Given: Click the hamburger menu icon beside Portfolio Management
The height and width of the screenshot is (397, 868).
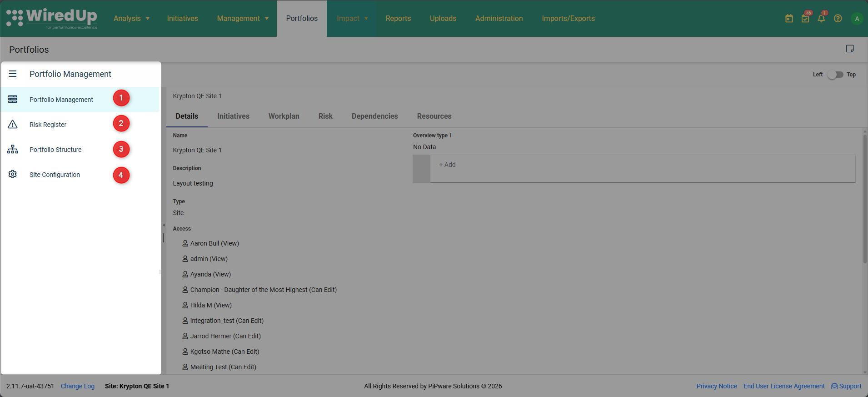Looking at the screenshot, I should point(13,74).
